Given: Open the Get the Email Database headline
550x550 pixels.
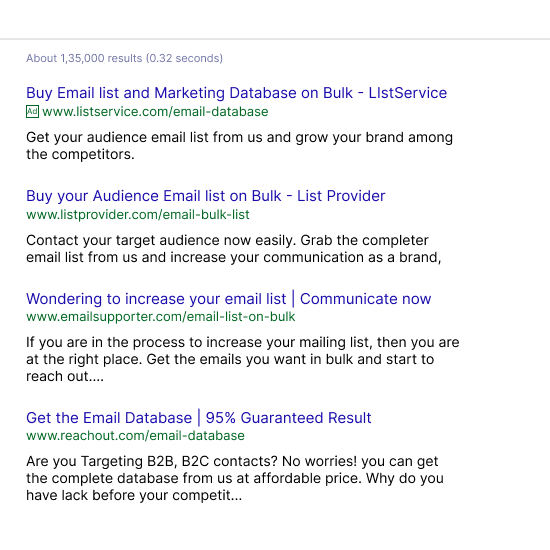Looking at the screenshot, I should (199, 418).
